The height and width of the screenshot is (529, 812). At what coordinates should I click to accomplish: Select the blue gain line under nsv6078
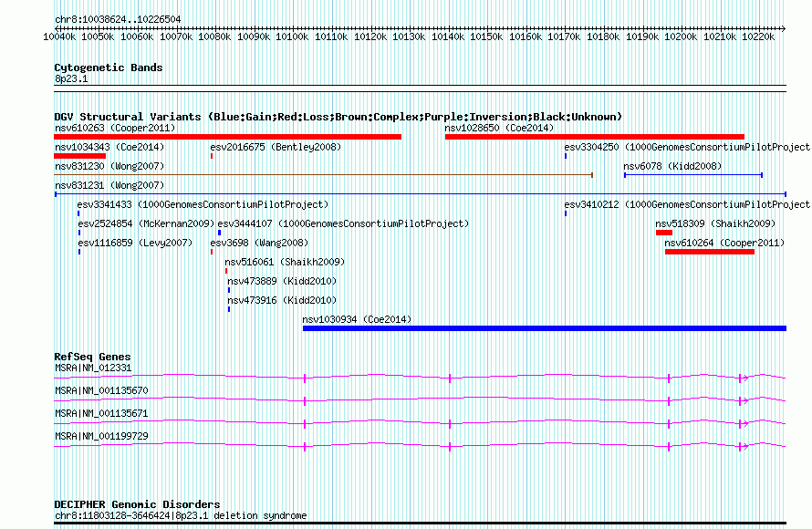click(693, 175)
